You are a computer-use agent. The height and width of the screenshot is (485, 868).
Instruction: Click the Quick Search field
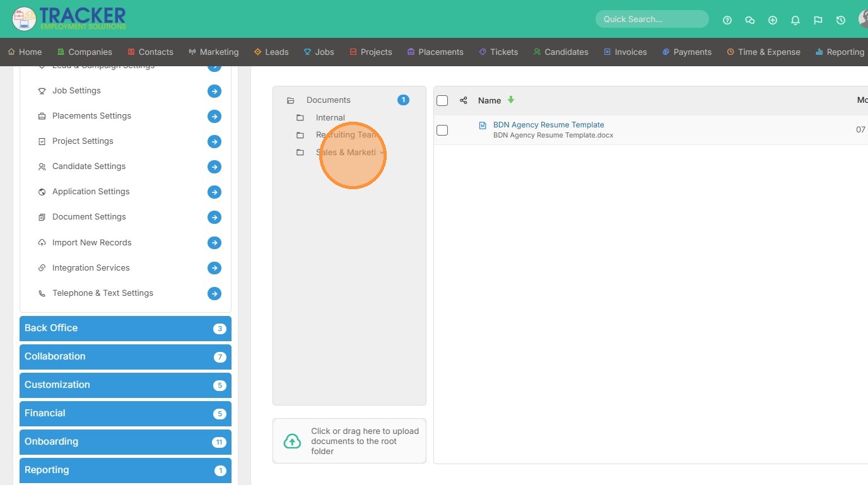[652, 19]
